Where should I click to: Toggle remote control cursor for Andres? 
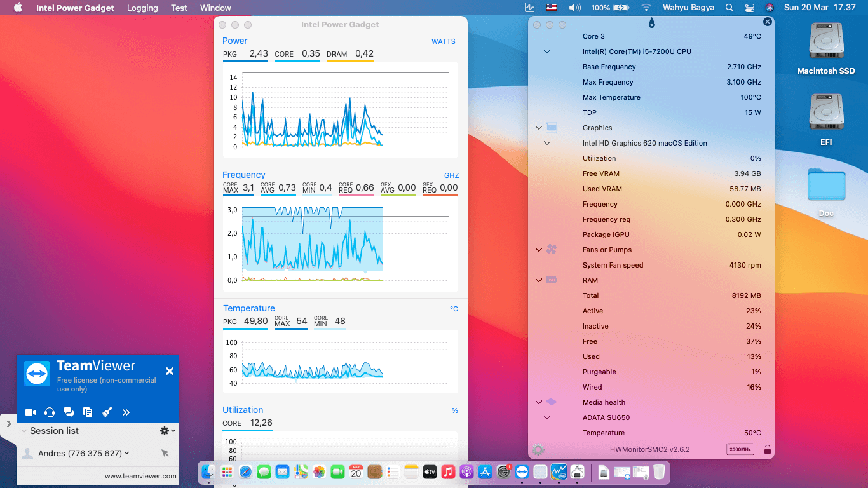(x=165, y=453)
